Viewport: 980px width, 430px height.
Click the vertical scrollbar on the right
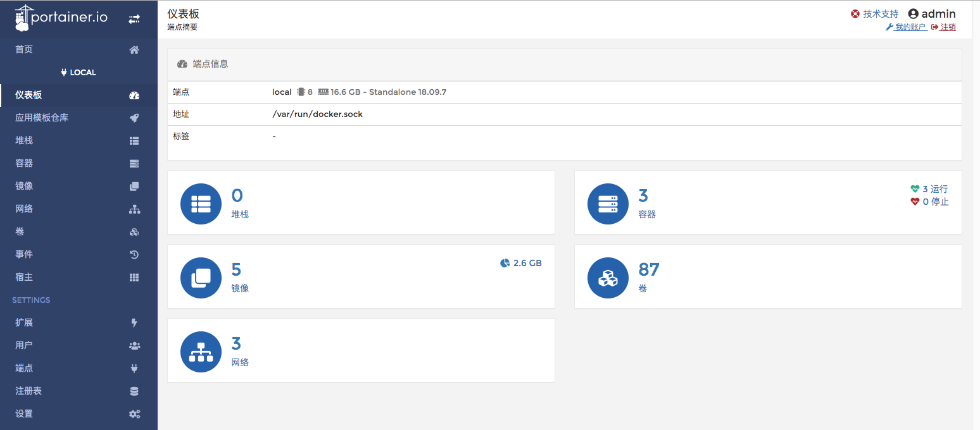click(x=975, y=215)
